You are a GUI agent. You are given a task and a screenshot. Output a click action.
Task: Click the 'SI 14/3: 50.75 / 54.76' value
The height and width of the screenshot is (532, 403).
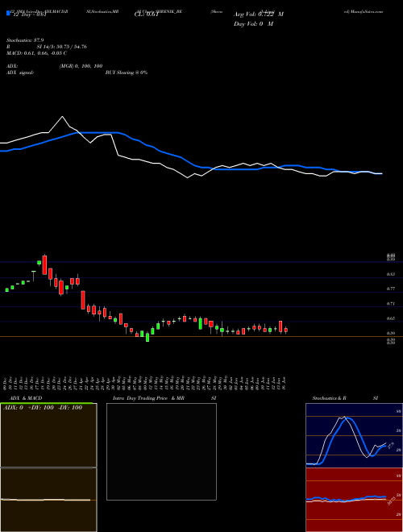click(x=62, y=47)
